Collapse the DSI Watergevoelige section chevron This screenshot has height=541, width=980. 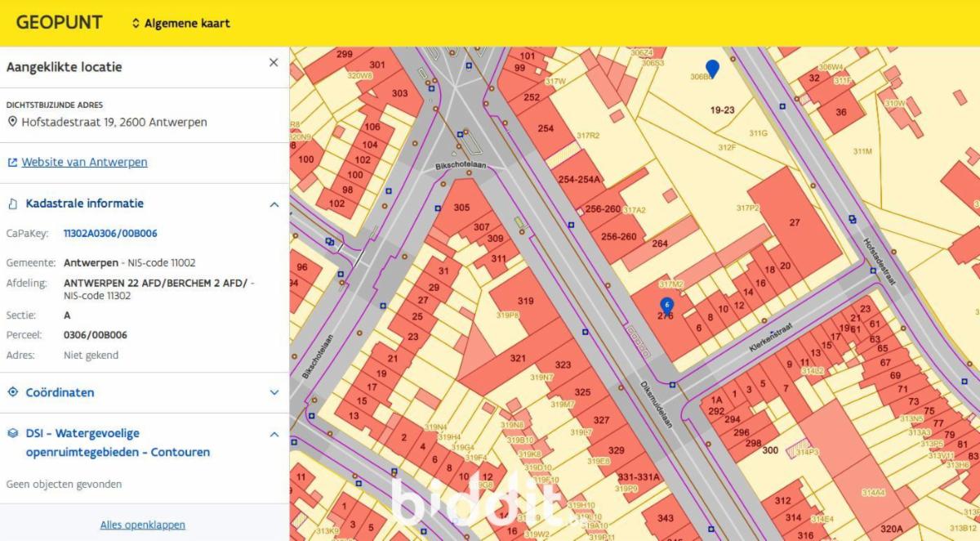tap(274, 434)
